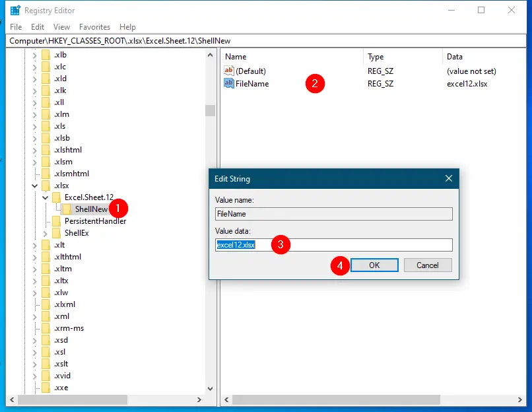Viewport: 532px width, 412px height.
Task: Open the Favorites menu
Action: [x=94, y=27]
